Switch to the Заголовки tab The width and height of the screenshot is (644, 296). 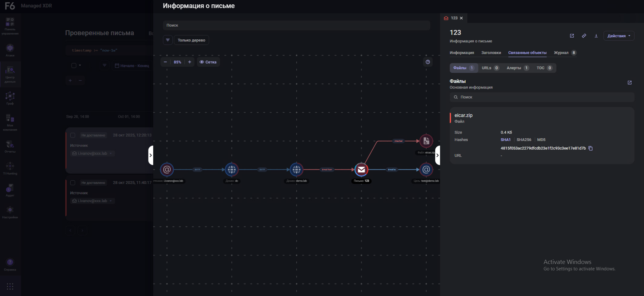pyautogui.click(x=491, y=53)
